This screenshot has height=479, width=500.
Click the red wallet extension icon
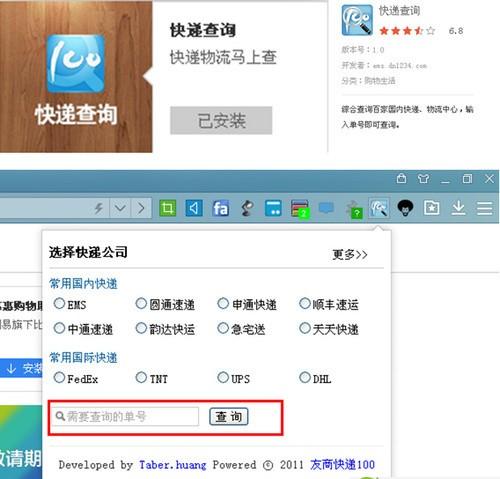pos(300,209)
